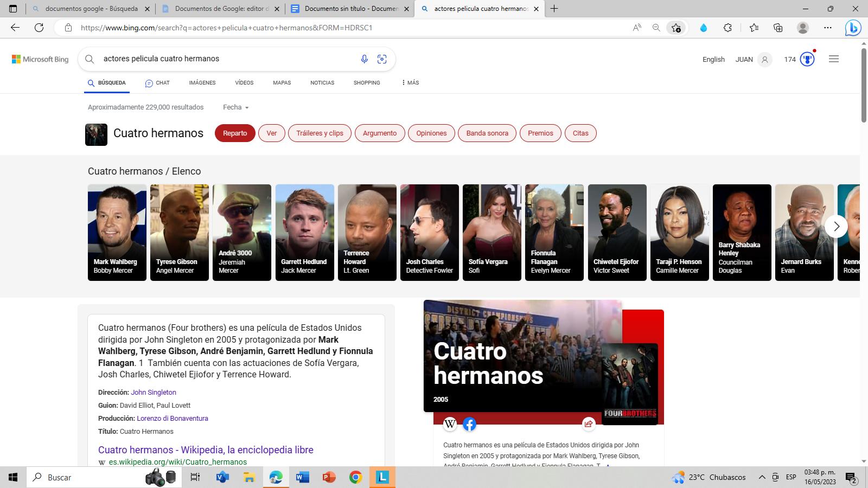Open Cuatro hermanos Wikipedia result link
868x488 pixels.
tap(206, 450)
